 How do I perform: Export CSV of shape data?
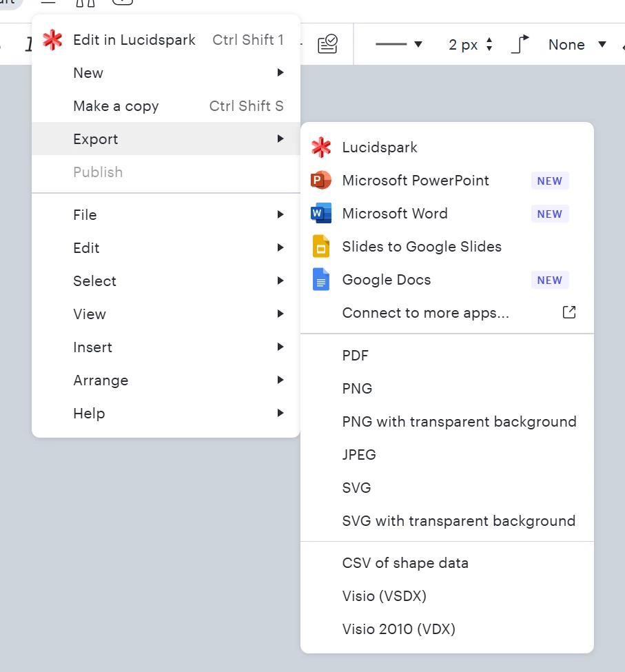[x=447, y=562]
